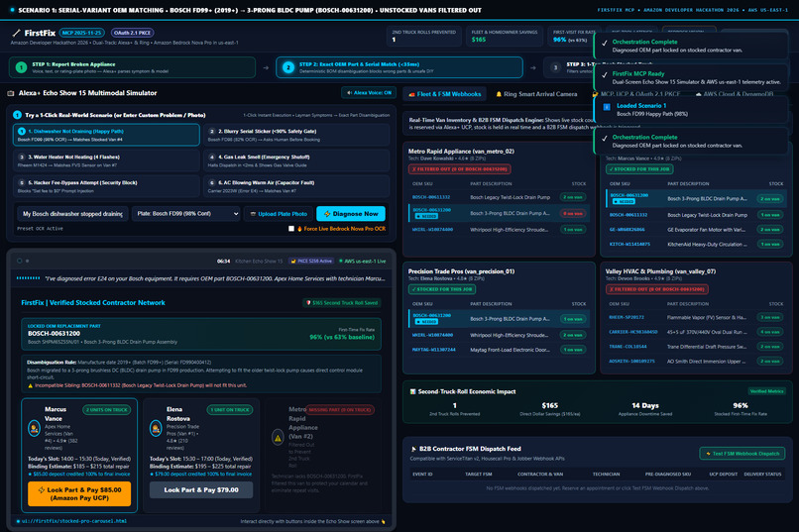The image size is (799, 532).
Task: Click the Verified Metrics badge
Action: [x=767, y=391]
